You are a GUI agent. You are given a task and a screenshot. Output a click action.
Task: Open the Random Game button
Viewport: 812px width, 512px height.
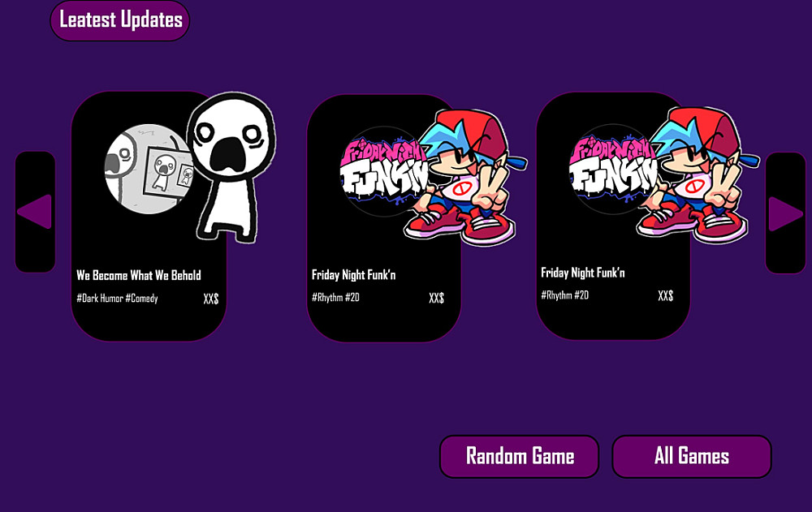point(520,457)
